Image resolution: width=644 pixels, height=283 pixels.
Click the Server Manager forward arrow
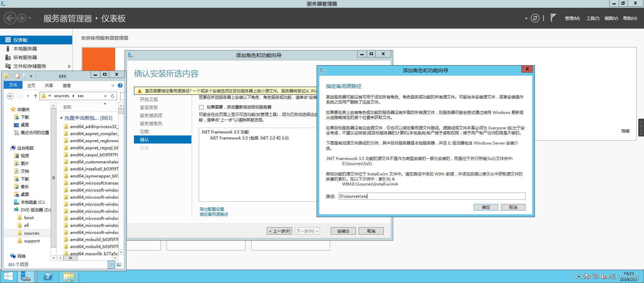point(21,18)
